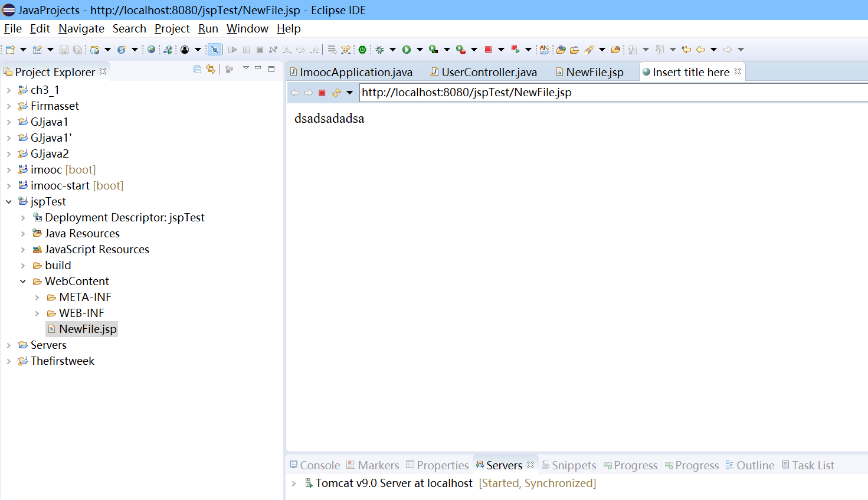Image resolution: width=868 pixels, height=500 pixels.
Task: Click the Save All toolbar icon
Action: coord(77,50)
